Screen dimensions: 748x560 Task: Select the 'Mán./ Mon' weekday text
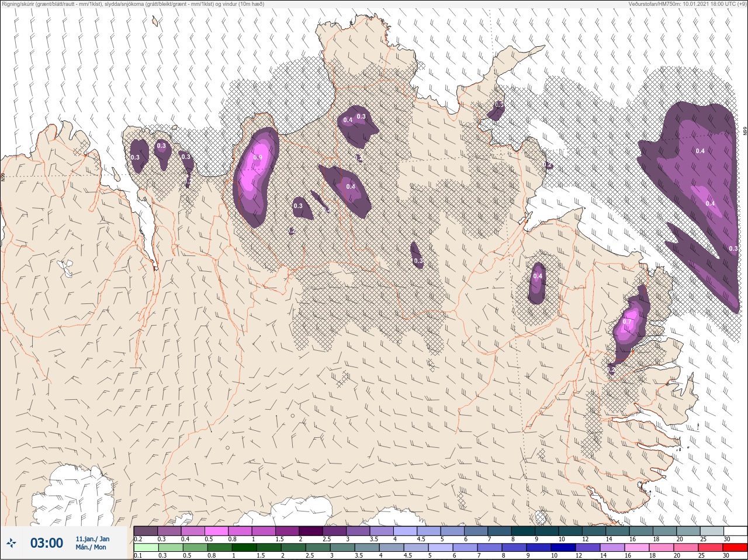pos(91,547)
